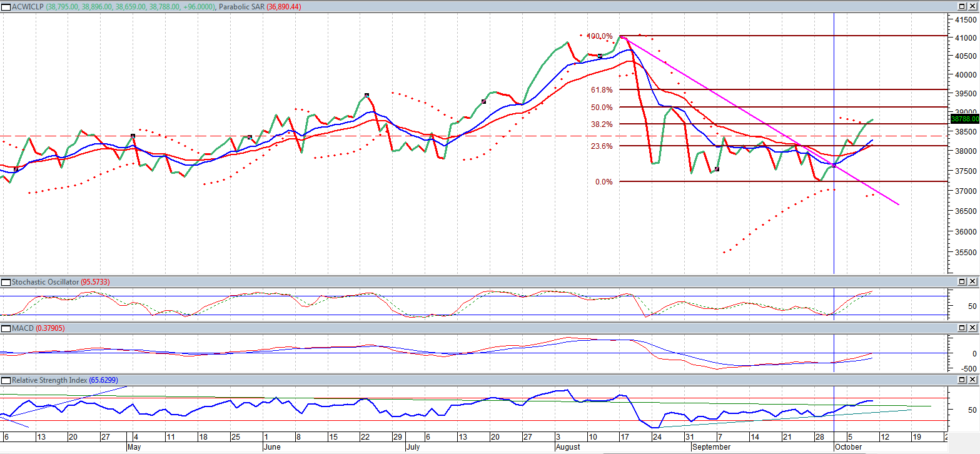This screenshot has height=454, width=980.
Task: Click the Relative Strength Index title text
Action: click(x=49, y=380)
